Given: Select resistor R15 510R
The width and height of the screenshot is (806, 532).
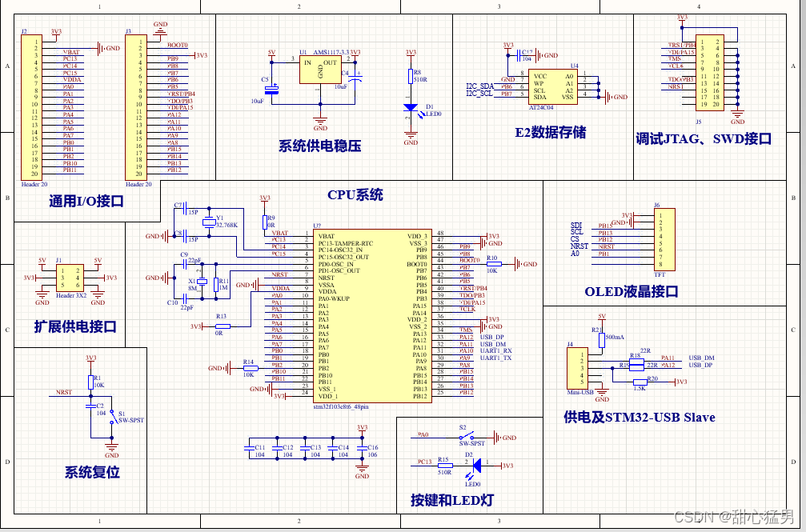Looking at the screenshot, I should 445,466.
